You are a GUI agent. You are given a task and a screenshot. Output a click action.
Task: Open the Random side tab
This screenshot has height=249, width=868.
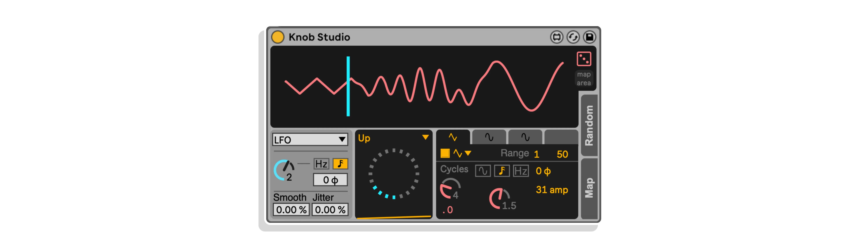589,125
